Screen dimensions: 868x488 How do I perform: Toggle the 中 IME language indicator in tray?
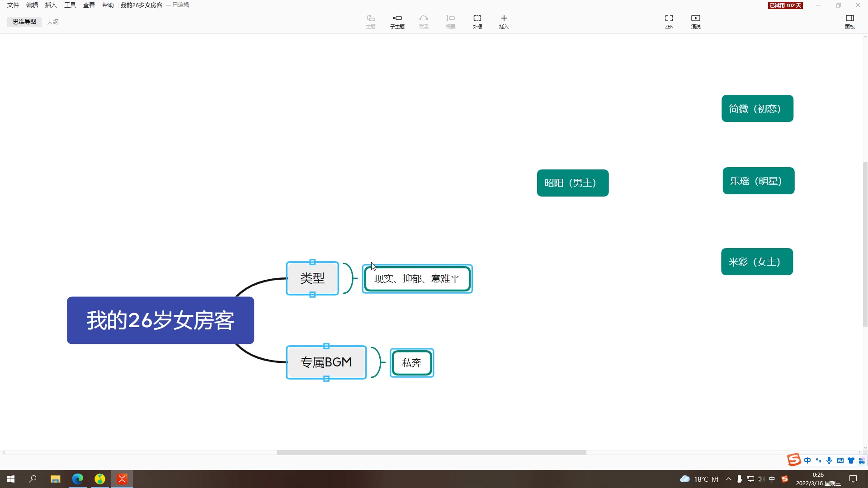[772, 479]
